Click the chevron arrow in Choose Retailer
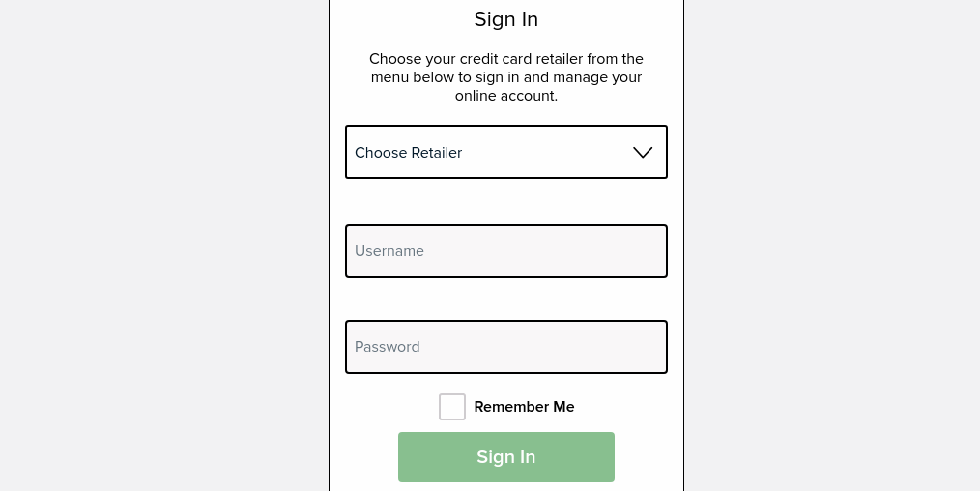 (643, 153)
